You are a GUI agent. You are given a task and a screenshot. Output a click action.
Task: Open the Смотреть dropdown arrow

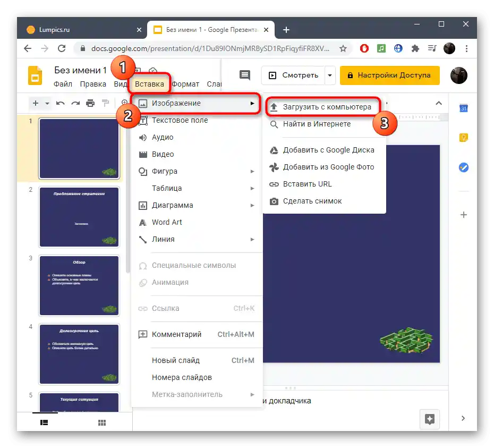tap(330, 75)
